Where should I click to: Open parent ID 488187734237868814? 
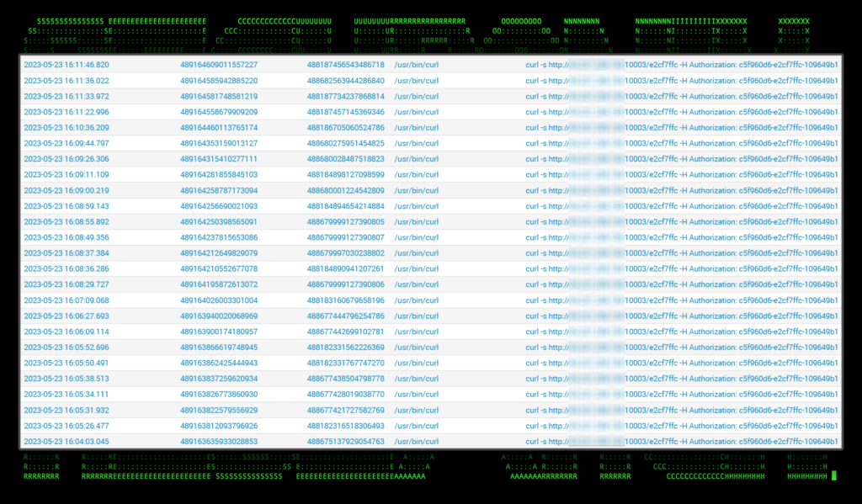[x=346, y=97]
